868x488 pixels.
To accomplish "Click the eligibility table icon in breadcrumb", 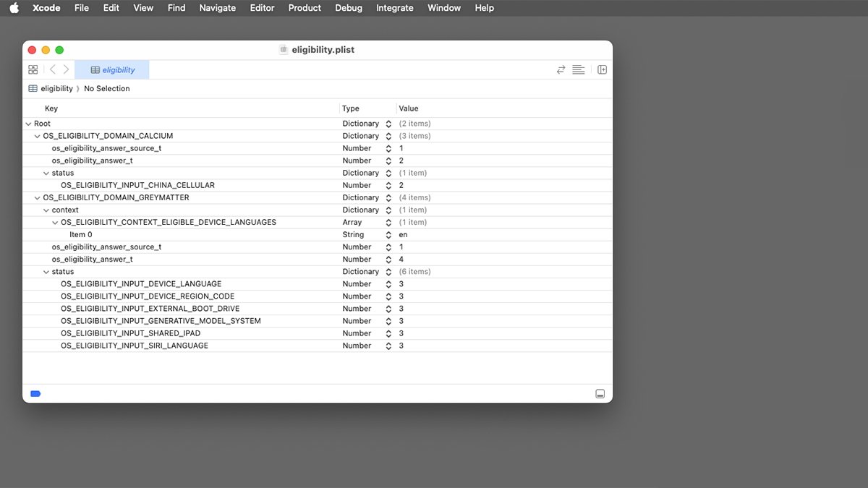I will (x=33, y=88).
